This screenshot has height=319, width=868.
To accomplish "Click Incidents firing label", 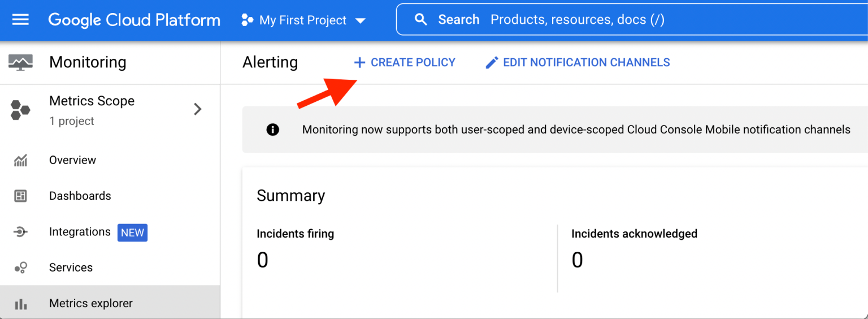I will coord(296,234).
